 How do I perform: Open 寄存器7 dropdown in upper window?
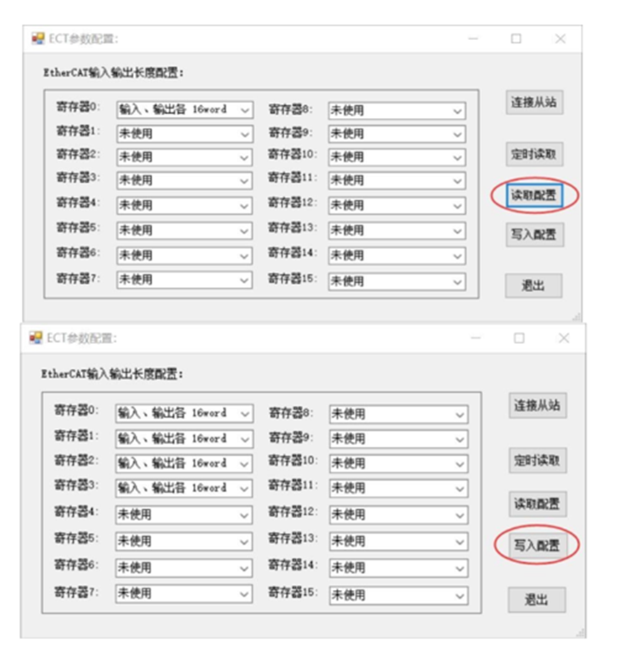[x=185, y=280]
